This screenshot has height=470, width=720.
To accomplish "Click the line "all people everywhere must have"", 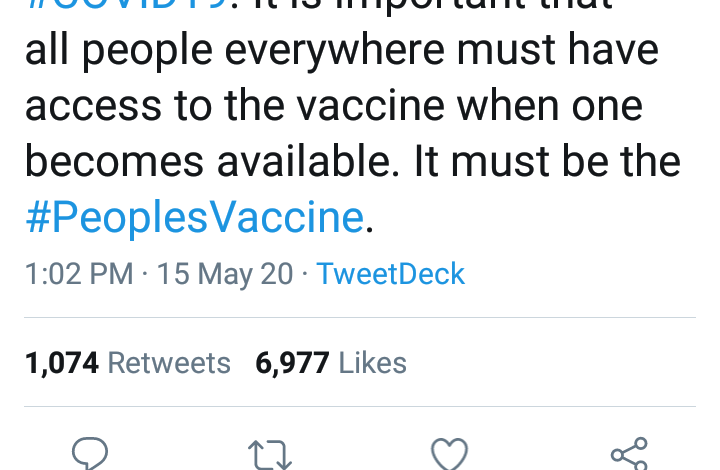I will (342, 51).
